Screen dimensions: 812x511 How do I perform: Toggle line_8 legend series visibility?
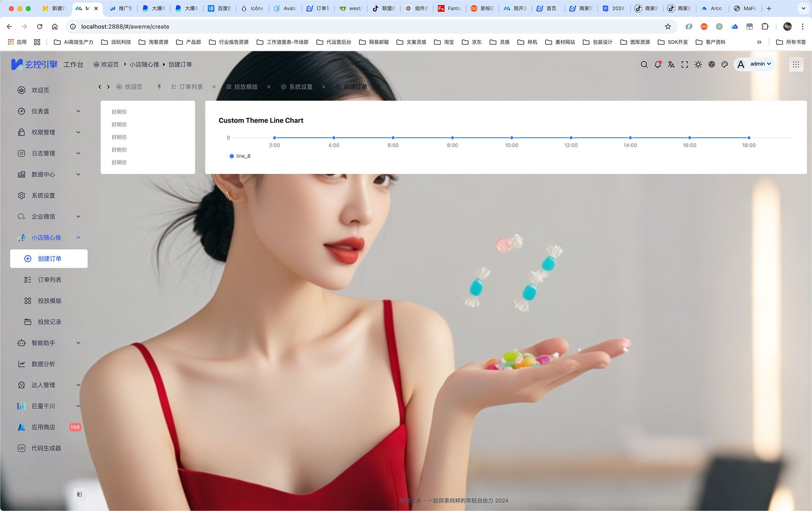[x=240, y=156]
